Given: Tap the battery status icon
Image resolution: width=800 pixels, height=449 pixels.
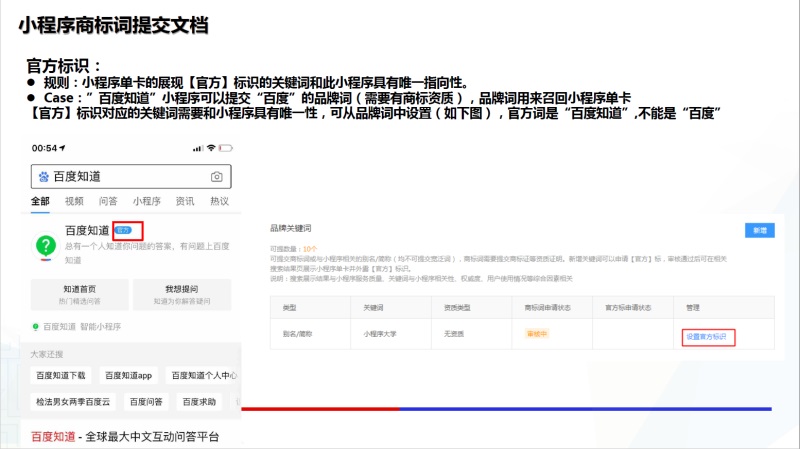Looking at the screenshot, I should coord(226,148).
